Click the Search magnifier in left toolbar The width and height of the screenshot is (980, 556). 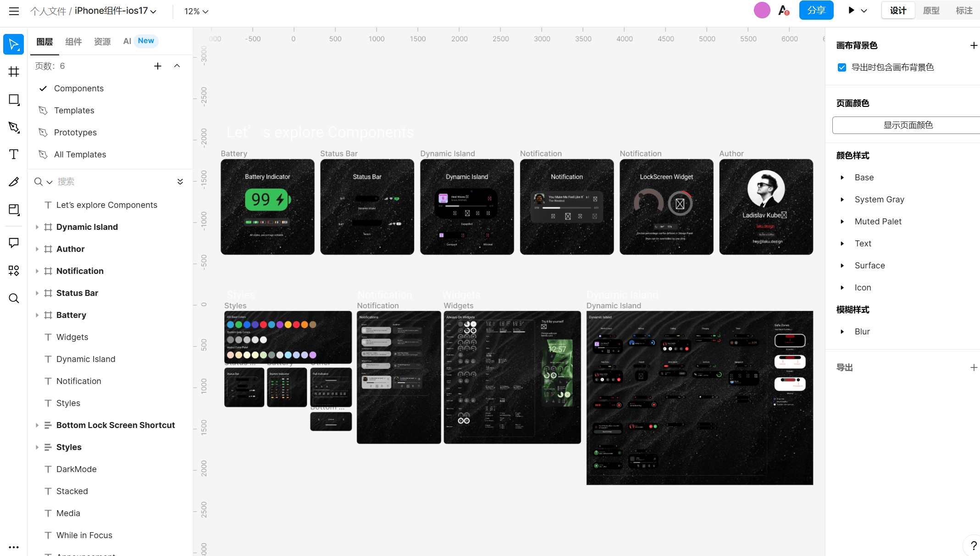click(x=14, y=299)
